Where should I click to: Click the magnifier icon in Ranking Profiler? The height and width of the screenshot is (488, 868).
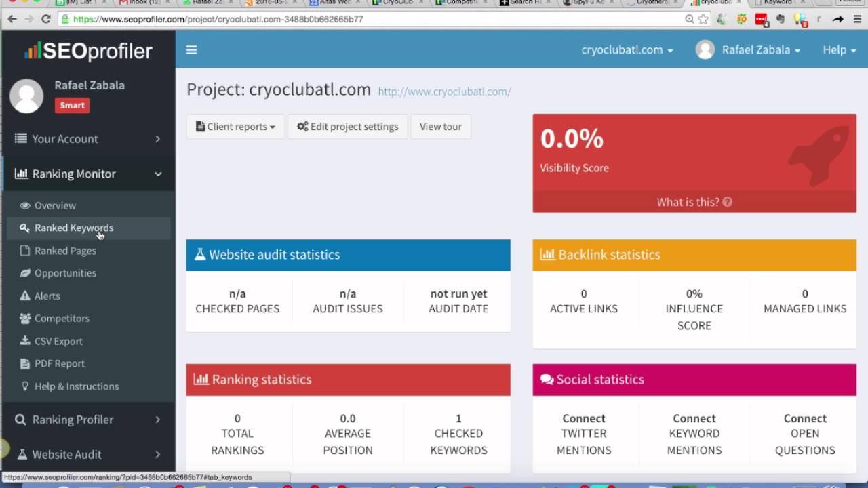coord(21,420)
